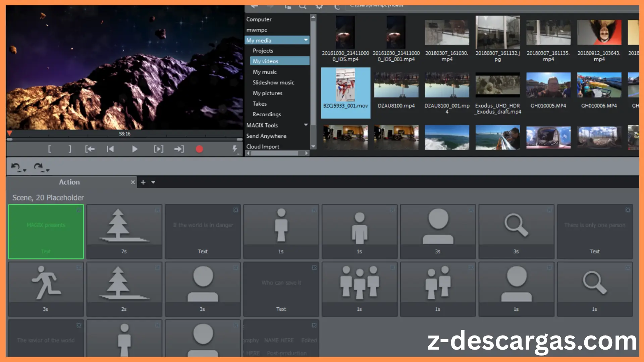Set the range out-point bracket
The image size is (644, 362).
pyautogui.click(x=70, y=149)
